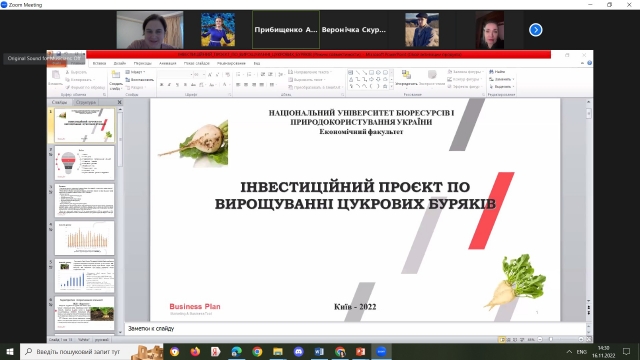The height and width of the screenshot is (360, 640).
Task: Click the Вырезать cut button
Action: tap(76, 72)
